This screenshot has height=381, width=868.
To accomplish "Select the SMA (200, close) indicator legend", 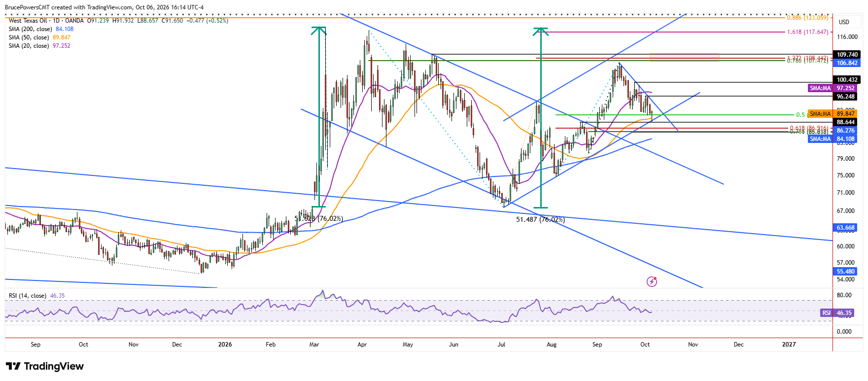I will [x=41, y=29].
